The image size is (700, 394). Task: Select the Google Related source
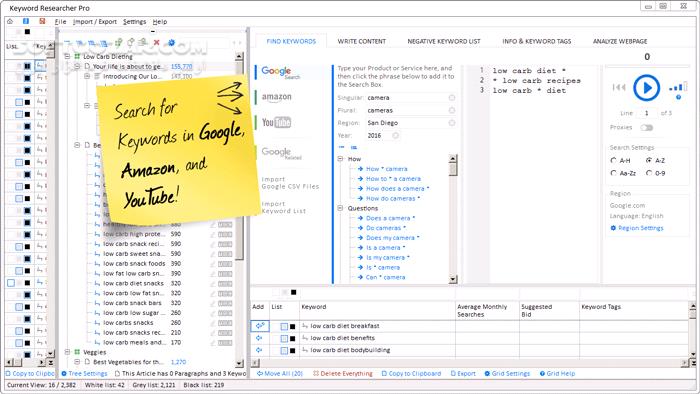coord(281,153)
